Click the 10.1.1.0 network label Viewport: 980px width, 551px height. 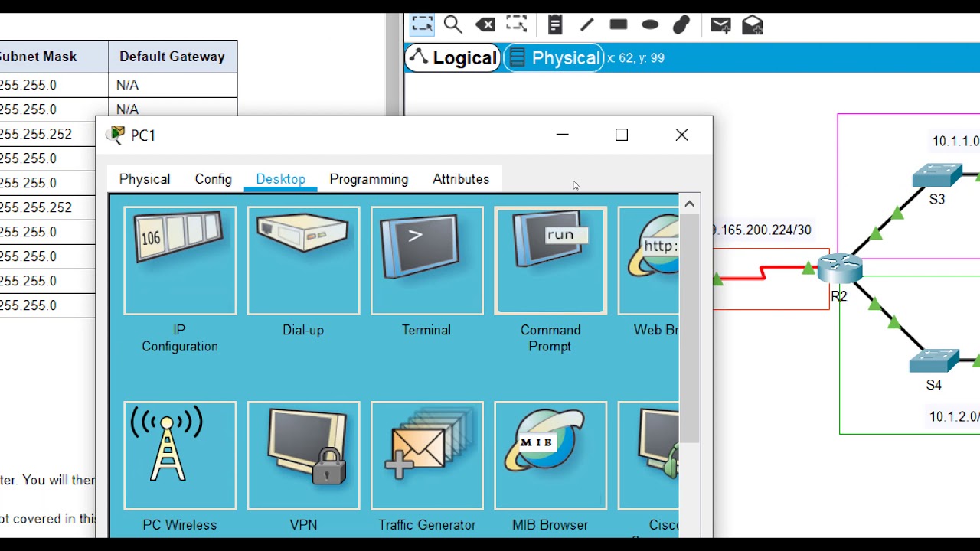point(955,141)
